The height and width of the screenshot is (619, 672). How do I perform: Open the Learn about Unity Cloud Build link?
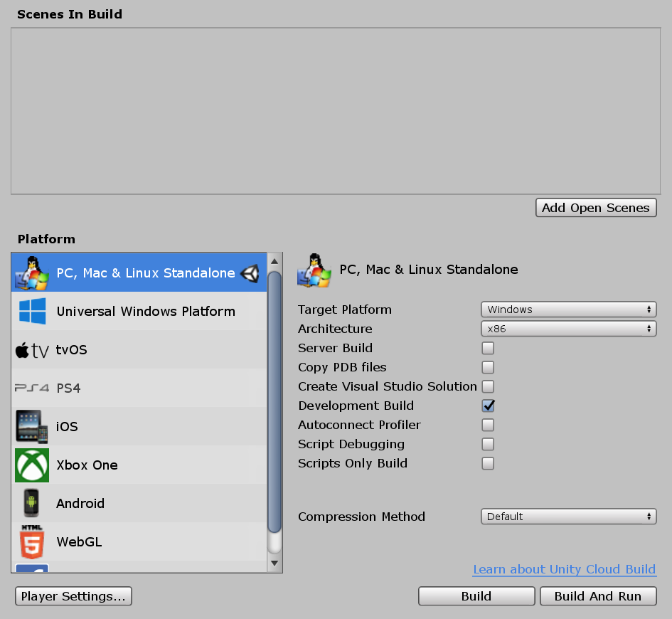[565, 569]
